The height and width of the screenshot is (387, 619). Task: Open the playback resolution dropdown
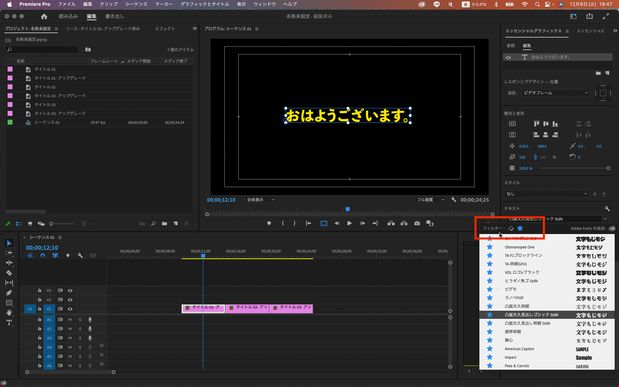pyautogui.click(x=431, y=200)
